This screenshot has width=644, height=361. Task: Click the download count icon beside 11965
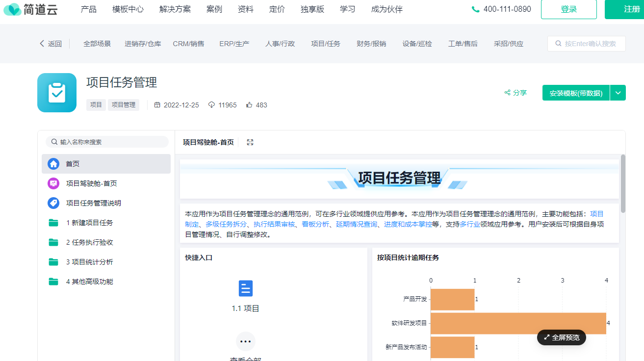pos(212,105)
